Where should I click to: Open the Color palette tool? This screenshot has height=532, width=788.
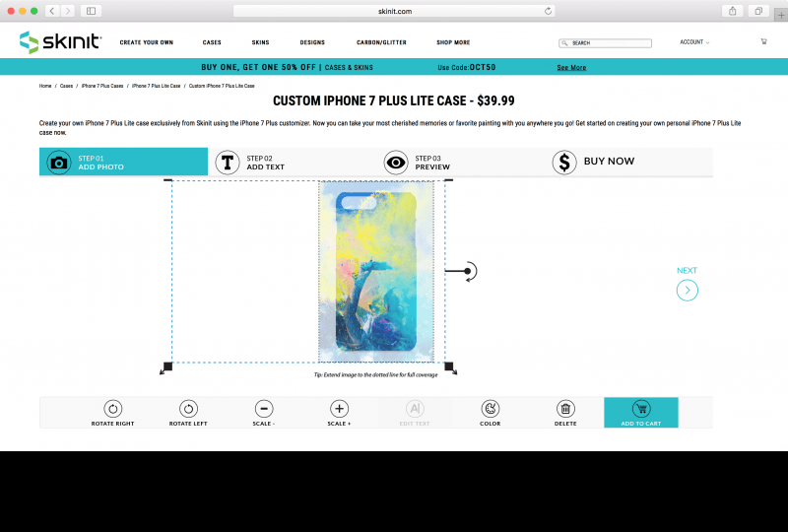pyautogui.click(x=490, y=409)
